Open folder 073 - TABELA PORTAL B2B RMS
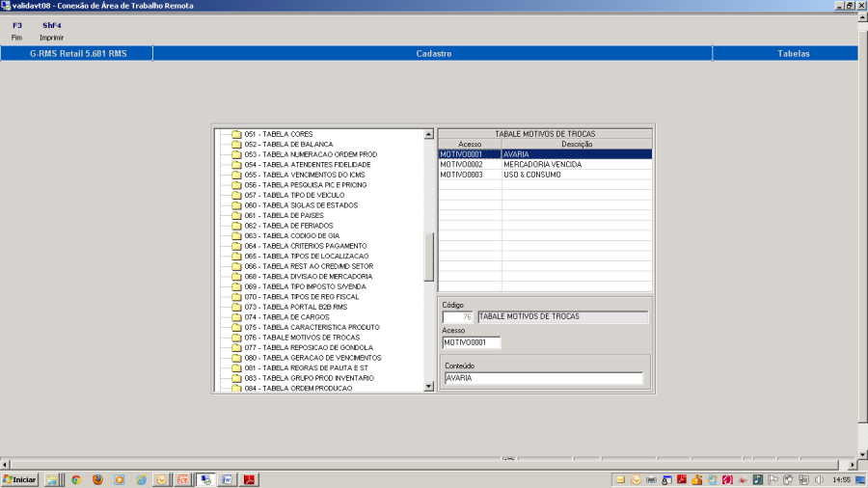 (x=289, y=307)
